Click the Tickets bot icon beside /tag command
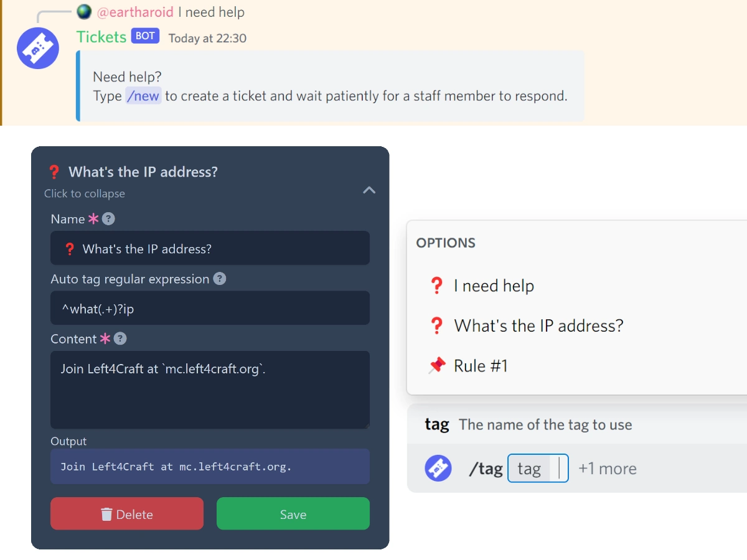 pos(438,468)
